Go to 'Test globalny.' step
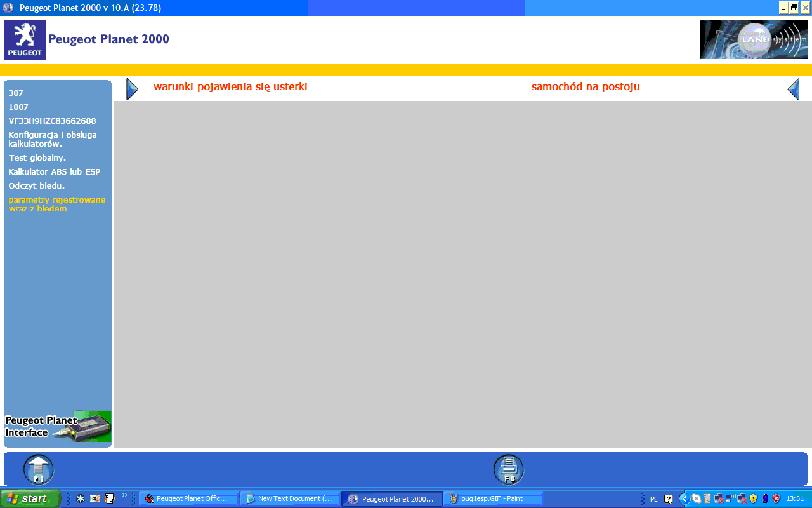812x508 pixels. [37, 157]
